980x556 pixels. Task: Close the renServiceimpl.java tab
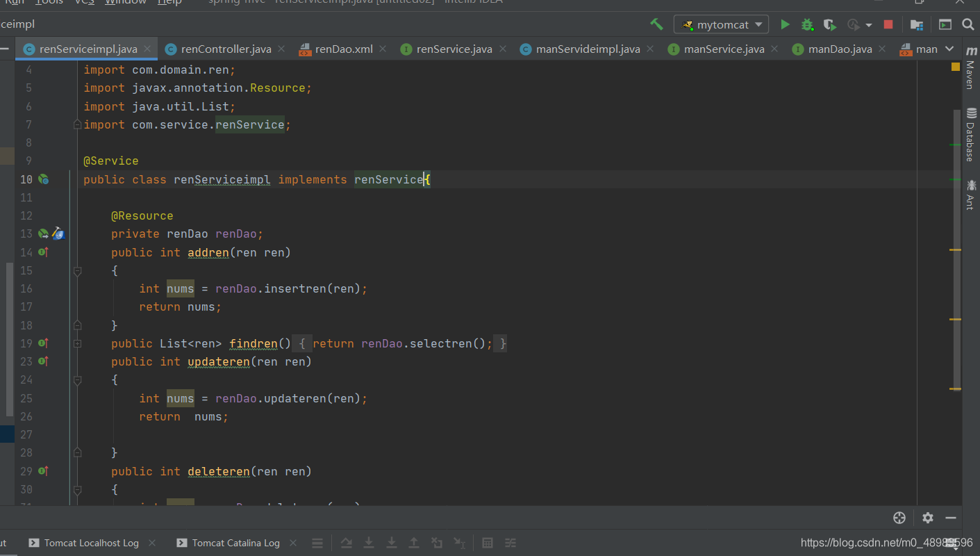point(148,49)
